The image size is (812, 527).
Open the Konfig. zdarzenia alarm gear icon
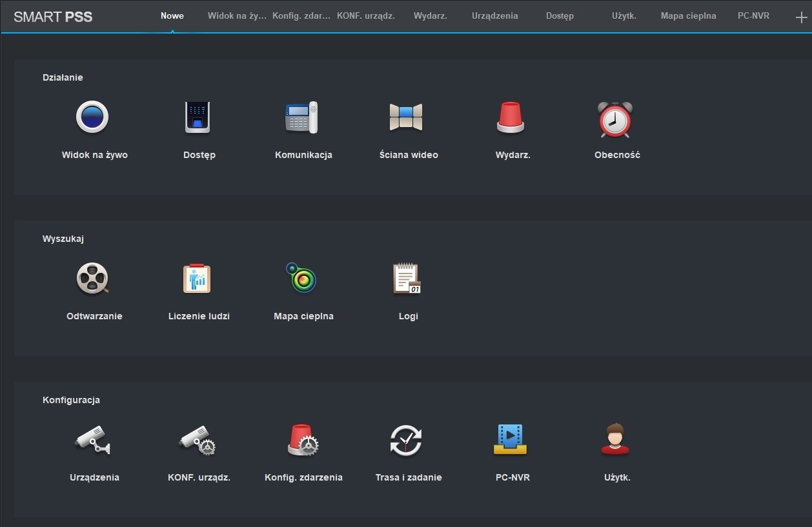pyautogui.click(x=303, y=440)
